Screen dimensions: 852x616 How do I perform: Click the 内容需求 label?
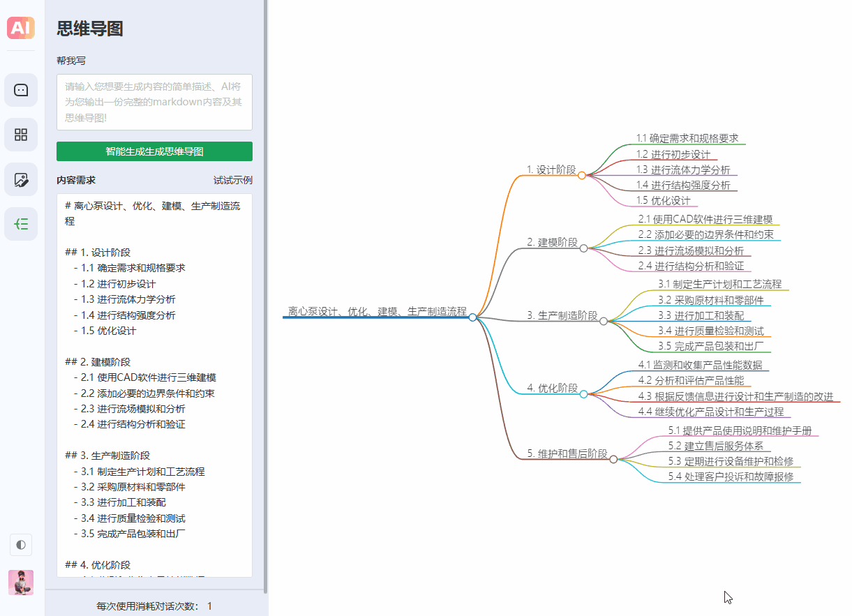pyautogui.click(x=76, y=180)
